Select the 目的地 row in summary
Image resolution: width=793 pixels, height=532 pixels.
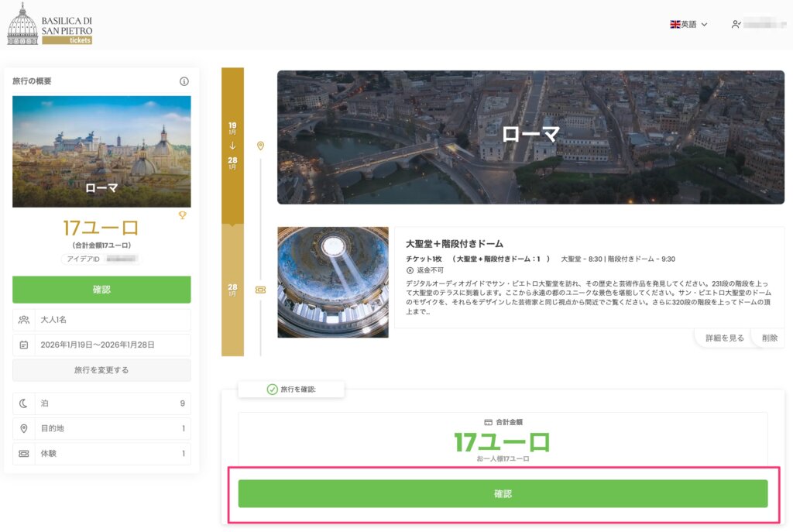coord(101,428)
